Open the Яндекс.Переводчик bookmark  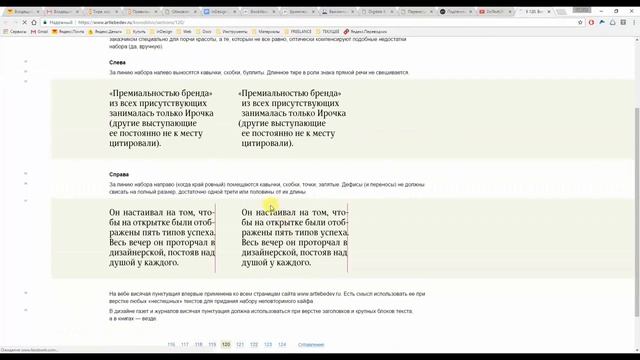click(365, 31)
